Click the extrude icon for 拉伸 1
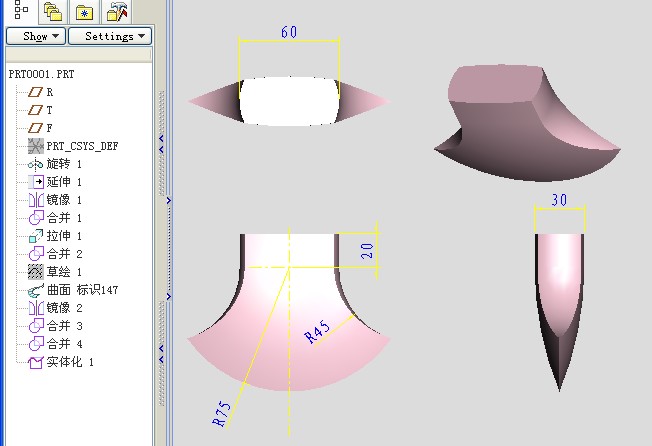The width and height of the screenshot is (652, 446). point(36,236)
